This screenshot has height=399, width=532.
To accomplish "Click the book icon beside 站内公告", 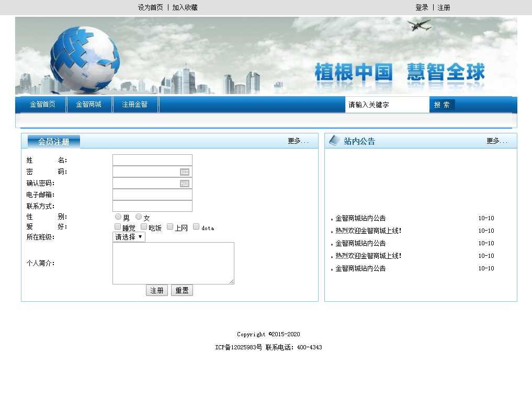I will 334,141.
